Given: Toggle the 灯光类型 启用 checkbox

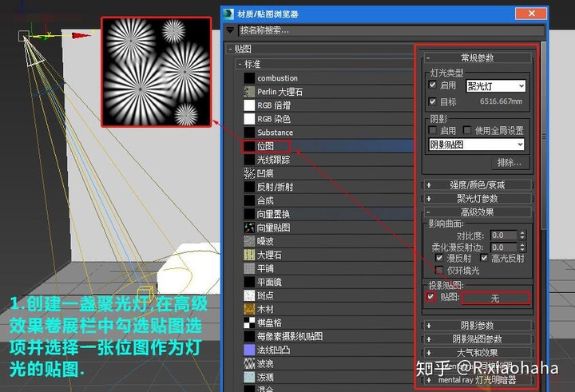Looking at the screenshot, I should coord(433,85).
